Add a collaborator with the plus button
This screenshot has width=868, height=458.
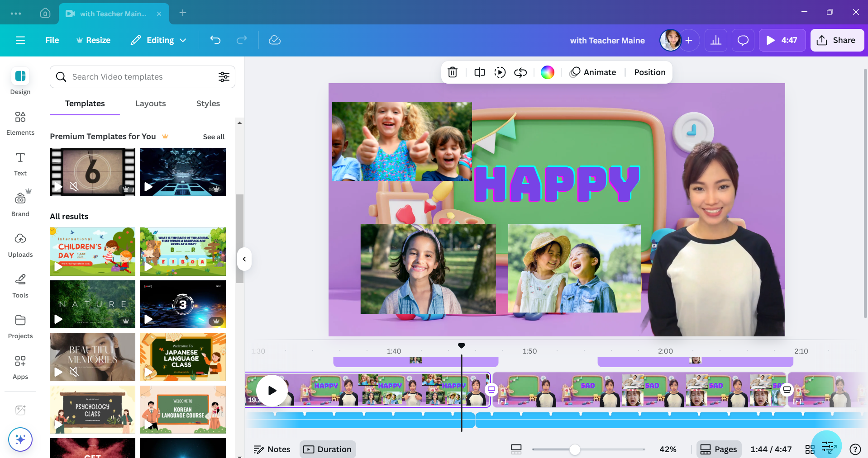[689, 40]
